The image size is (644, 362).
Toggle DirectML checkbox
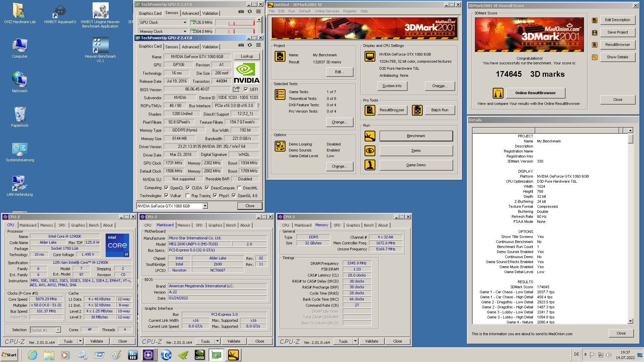tap(239, 188)
